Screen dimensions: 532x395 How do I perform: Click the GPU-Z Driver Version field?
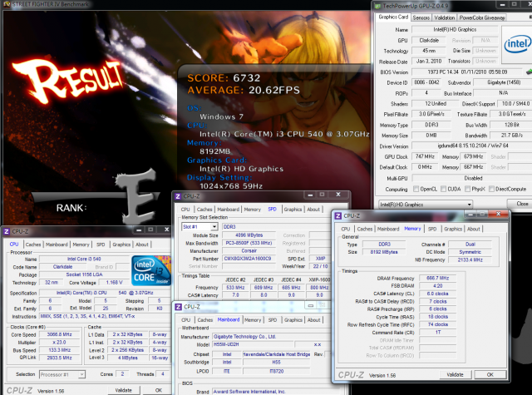(473, 146)
